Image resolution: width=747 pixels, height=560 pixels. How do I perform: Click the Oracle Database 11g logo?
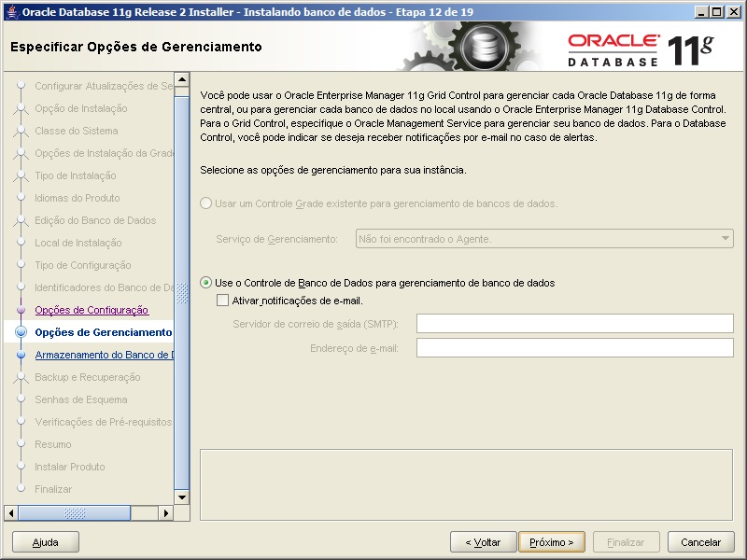point(641,49)
